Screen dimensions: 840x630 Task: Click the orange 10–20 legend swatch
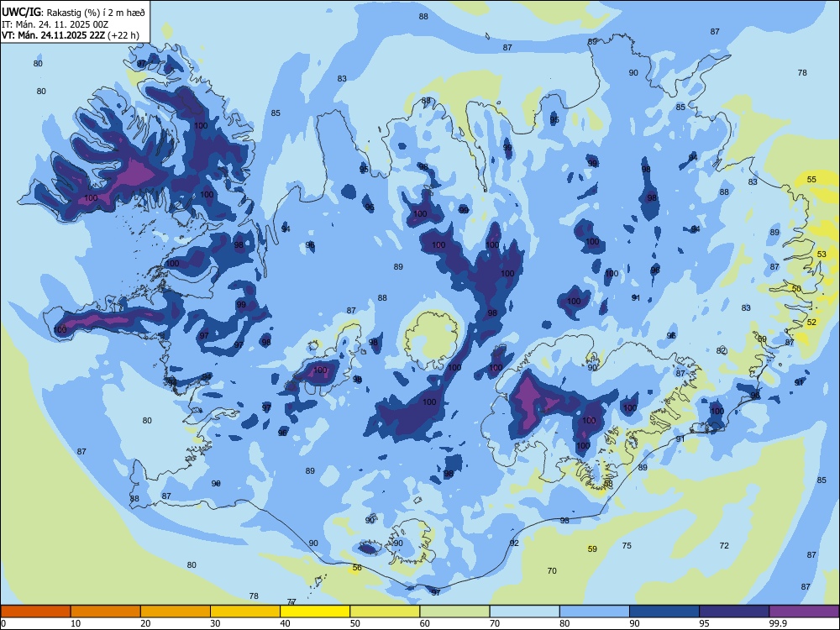point(106,612)
